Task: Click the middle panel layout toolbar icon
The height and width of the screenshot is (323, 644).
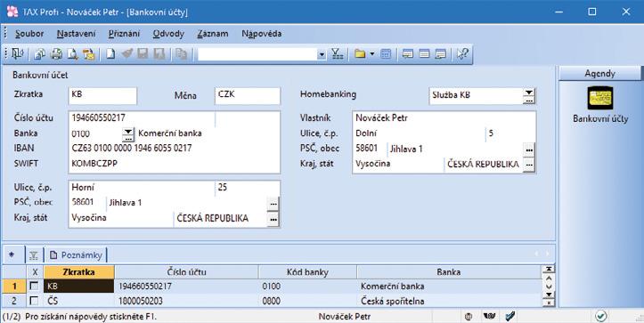Action: pos(424,54)
